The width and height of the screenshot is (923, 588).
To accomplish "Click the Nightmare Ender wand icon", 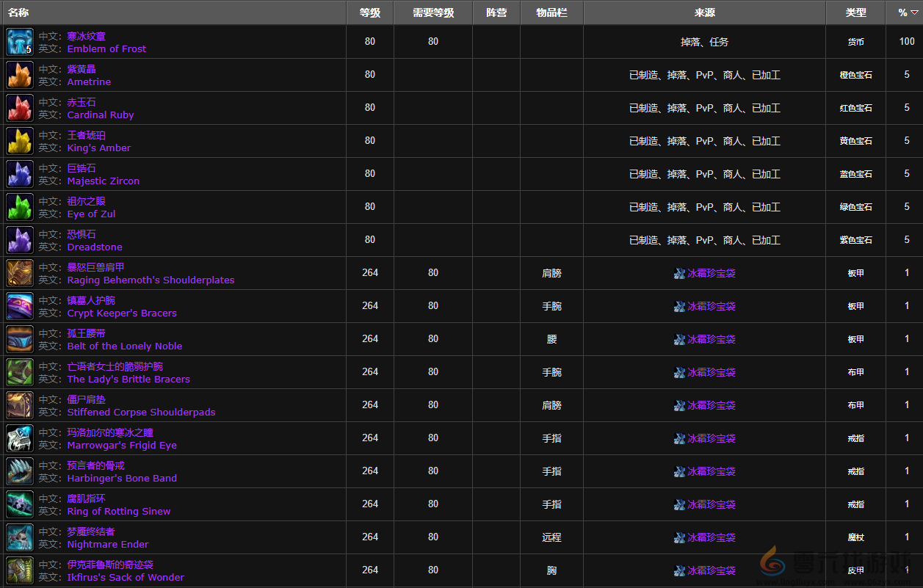I will [20, 537].
